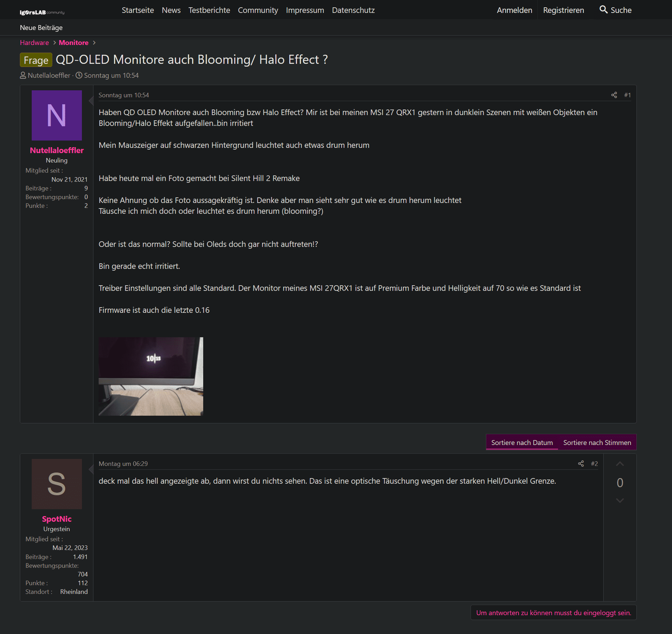The image size is (672, 634).
Task: Click the Frage prefix label
Action: pos(36,60)
